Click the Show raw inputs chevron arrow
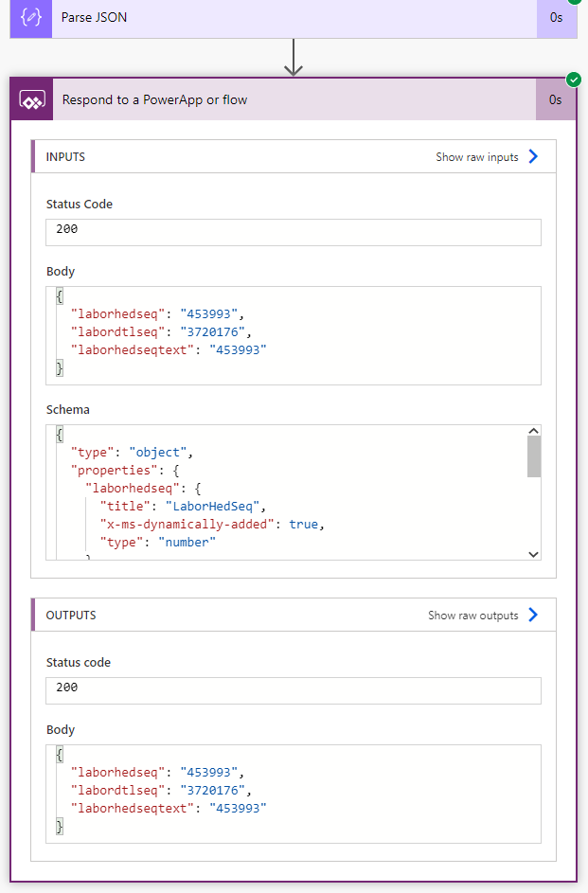 pyautogui.click(x=533, y=157)
